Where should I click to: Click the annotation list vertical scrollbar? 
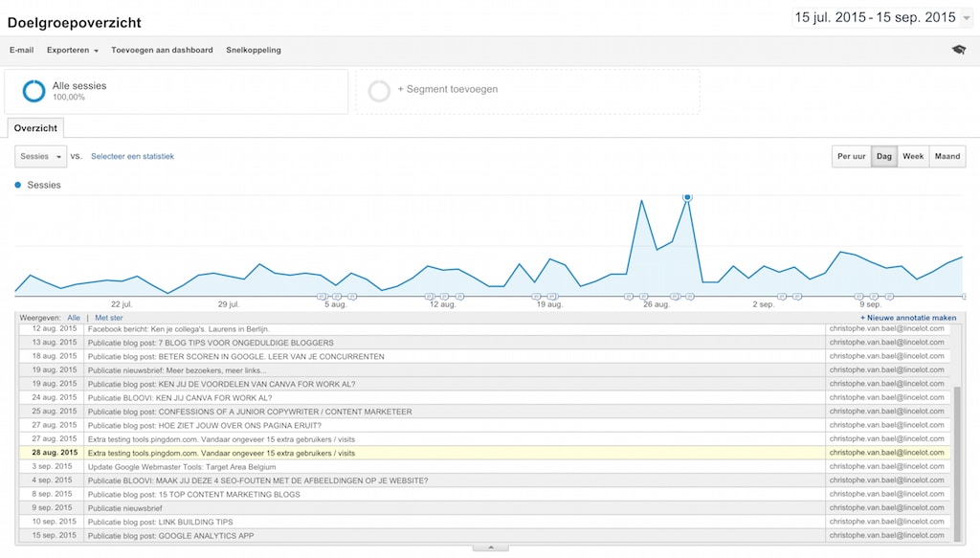pyautogui.click(x=957, y=463)
